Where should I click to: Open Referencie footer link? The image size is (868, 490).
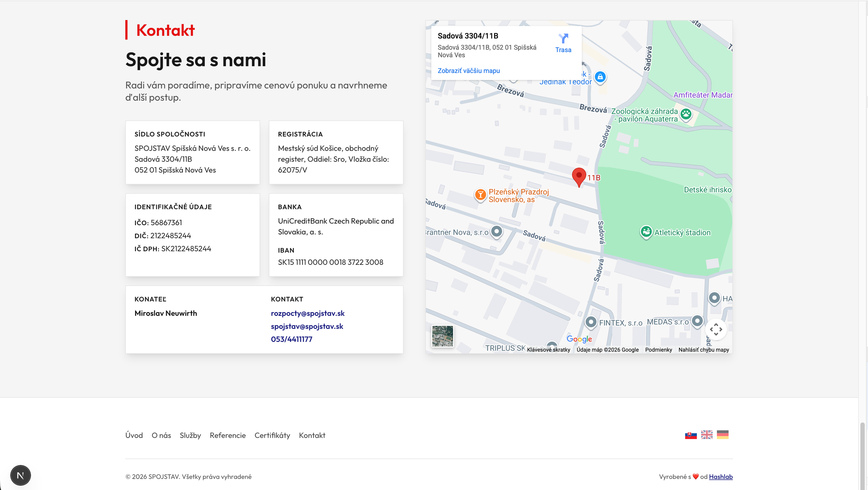[227, 435]
